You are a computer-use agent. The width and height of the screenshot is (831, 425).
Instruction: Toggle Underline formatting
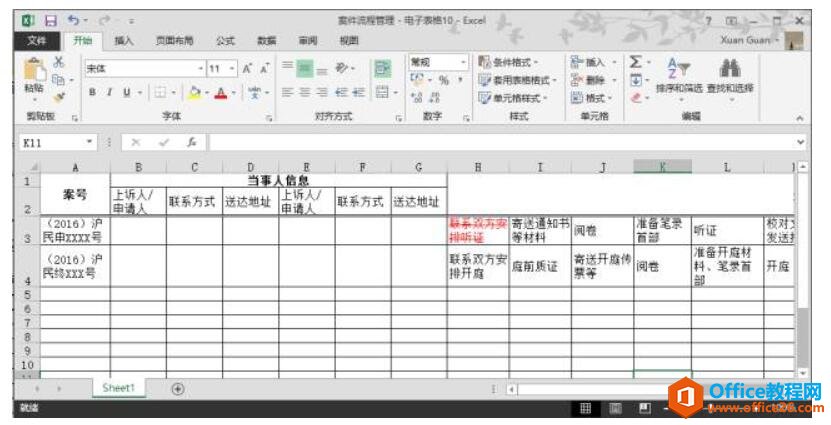(x=127, y=93)
